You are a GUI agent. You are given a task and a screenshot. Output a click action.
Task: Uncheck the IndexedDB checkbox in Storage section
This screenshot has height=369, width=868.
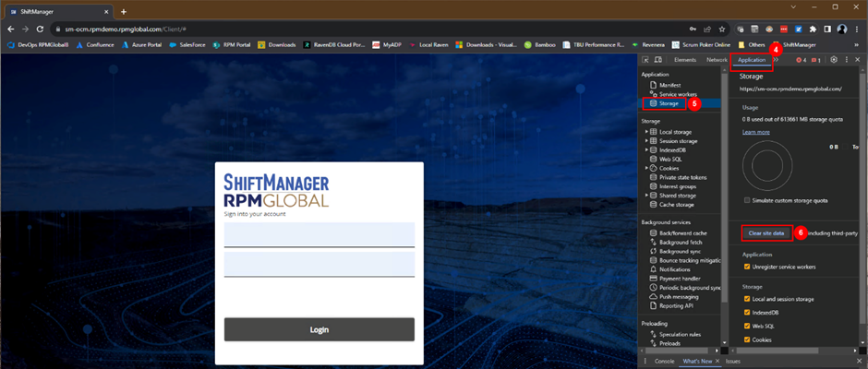pyautogui.click(x=747, y=313)
